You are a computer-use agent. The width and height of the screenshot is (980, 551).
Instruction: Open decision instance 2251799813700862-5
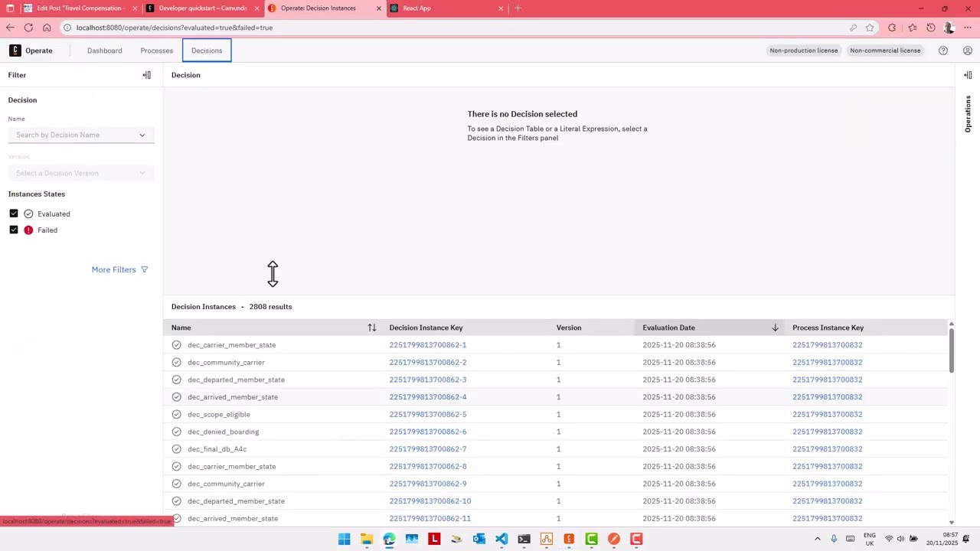[x=428, y=414]
